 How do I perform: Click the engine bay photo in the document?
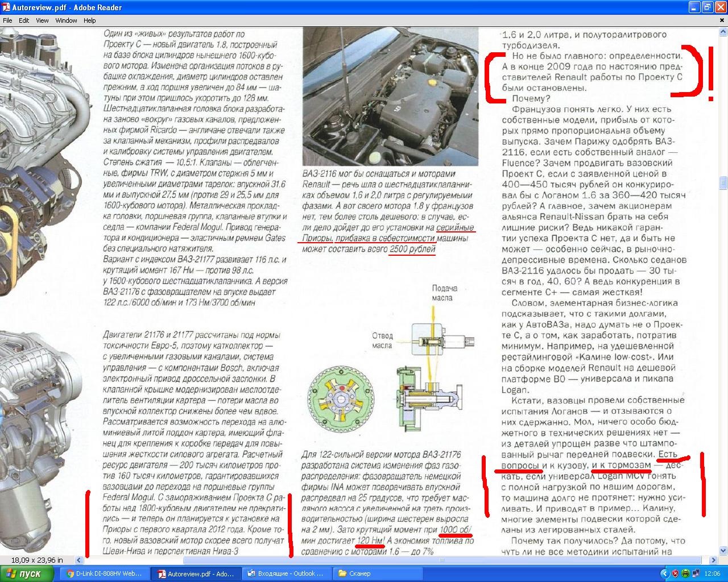coord(390,95)
